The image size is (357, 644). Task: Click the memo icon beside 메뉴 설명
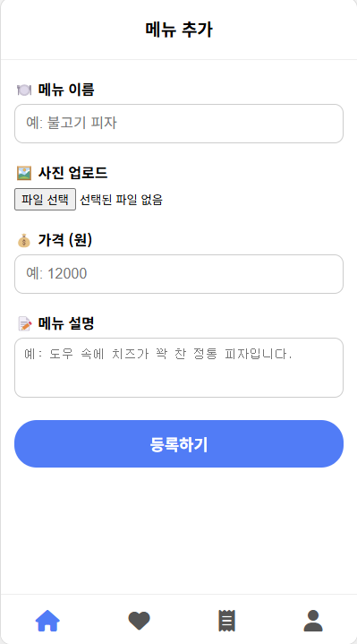coord(25,323)
